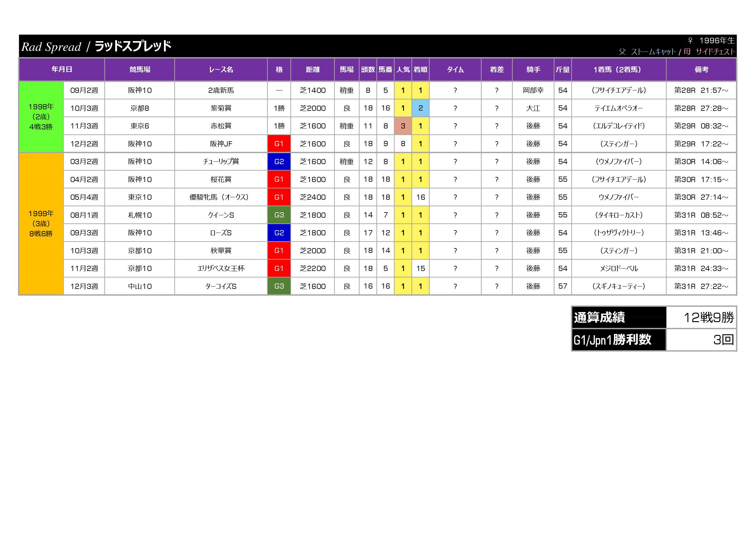
Task: Click the 12戦9勝 career record value
Action: (x=701, y=318)
